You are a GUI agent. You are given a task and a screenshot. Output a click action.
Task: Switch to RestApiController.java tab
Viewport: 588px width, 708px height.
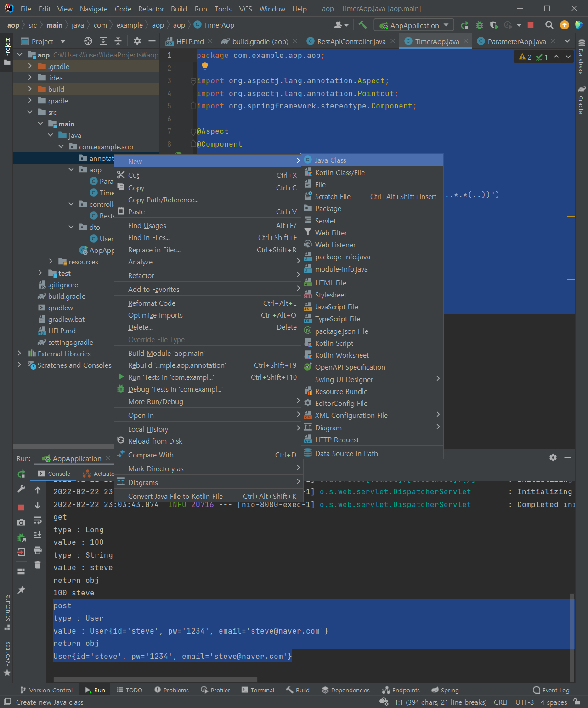(x=351, y=41)
